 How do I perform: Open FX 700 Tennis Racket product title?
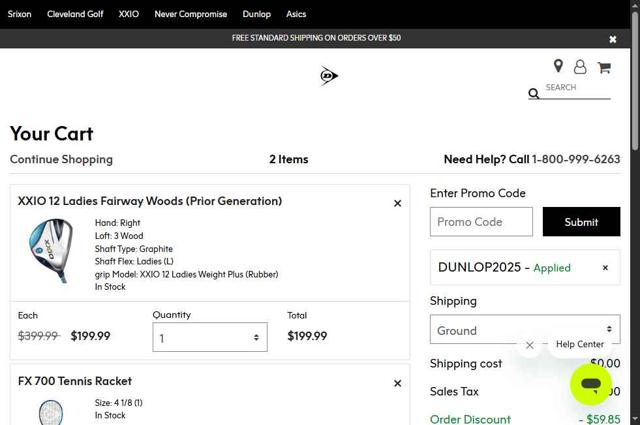pyautogui.click(x=75, y=381)
